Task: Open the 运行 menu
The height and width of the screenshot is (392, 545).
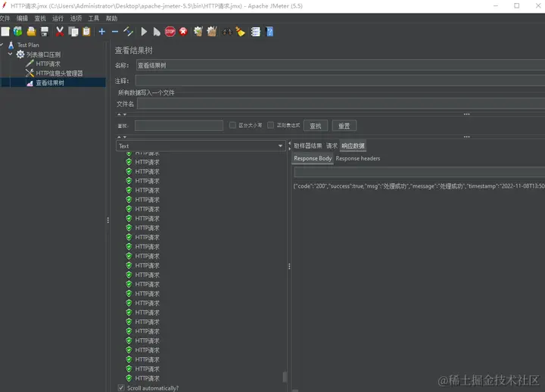Action: [58, 18]
